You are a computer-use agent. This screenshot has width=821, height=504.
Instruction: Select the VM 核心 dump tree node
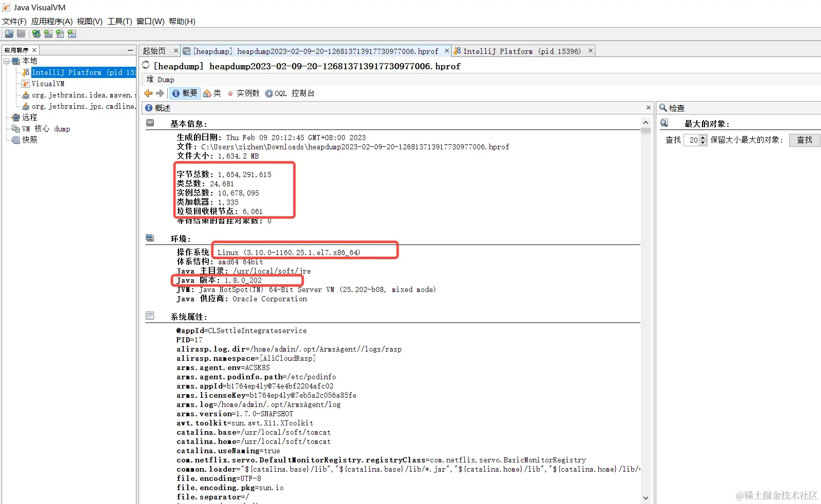46,129
